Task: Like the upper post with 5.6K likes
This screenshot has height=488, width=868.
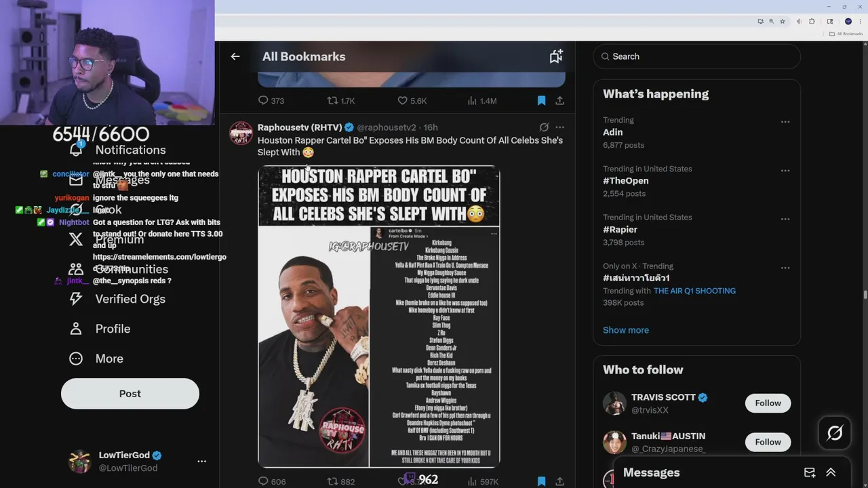Action: (412, 100)
